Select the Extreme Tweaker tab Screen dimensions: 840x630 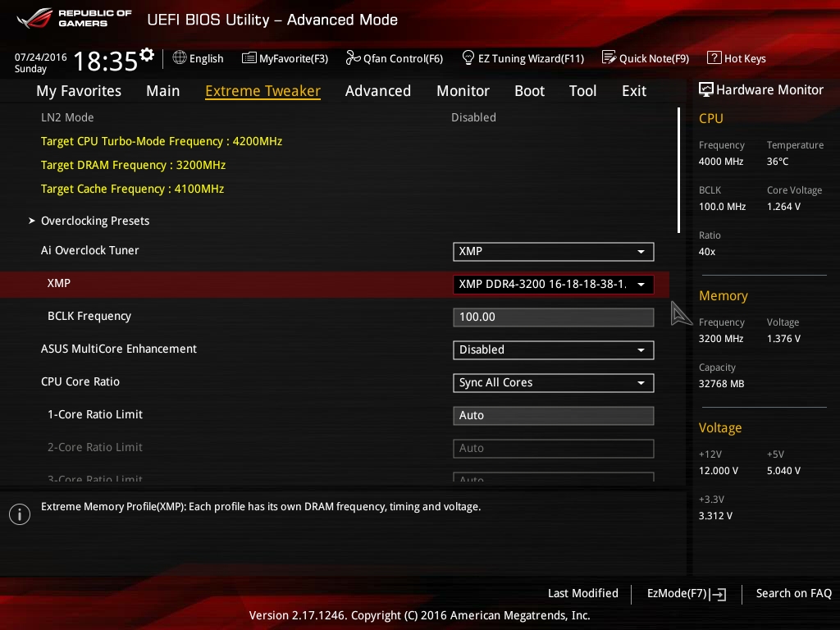(262, 91)
